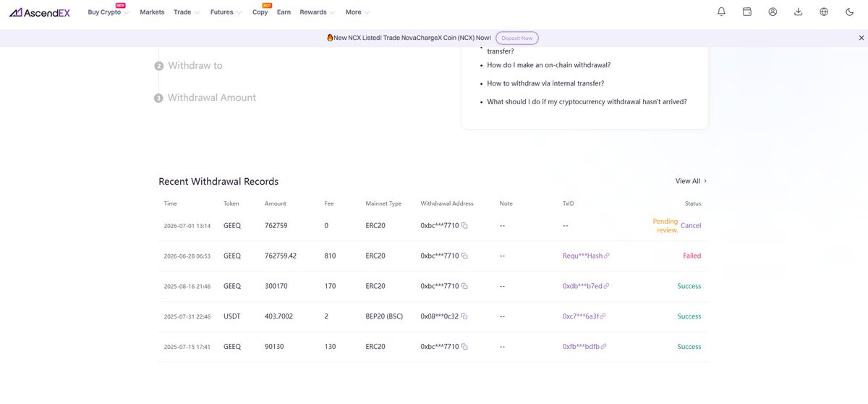Open external link icon beside 0xdb***b7ed

click(607, 287)
